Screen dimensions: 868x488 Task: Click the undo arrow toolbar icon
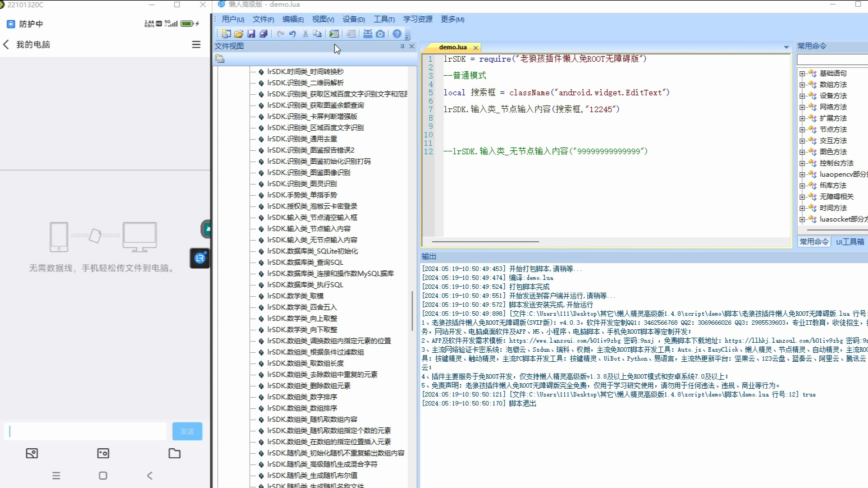[293, 34]
